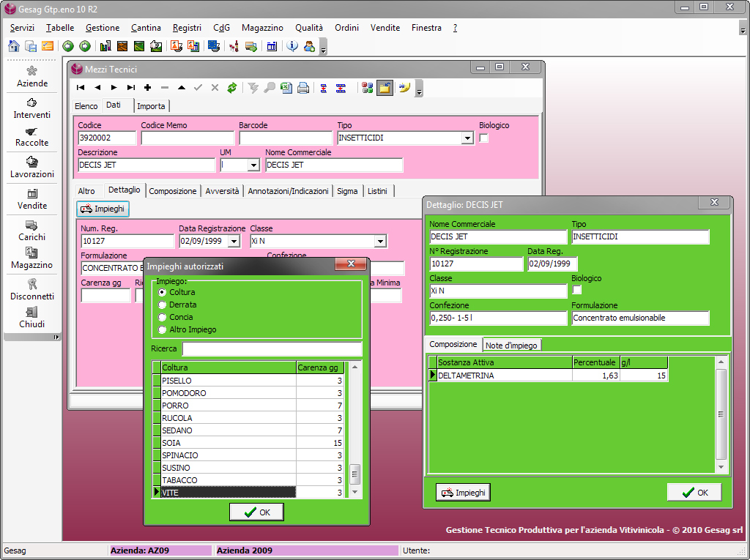Open the Classe Xi N dropdown

pos(380,241)
